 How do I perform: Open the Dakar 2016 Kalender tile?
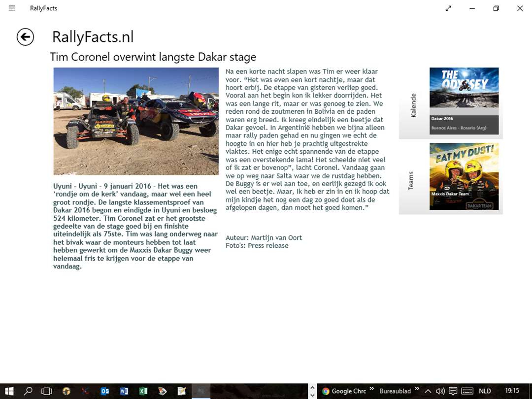464,101
